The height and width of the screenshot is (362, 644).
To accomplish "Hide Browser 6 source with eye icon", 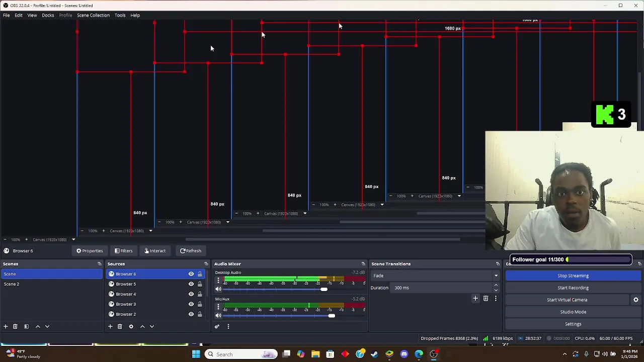I will 191,274.
